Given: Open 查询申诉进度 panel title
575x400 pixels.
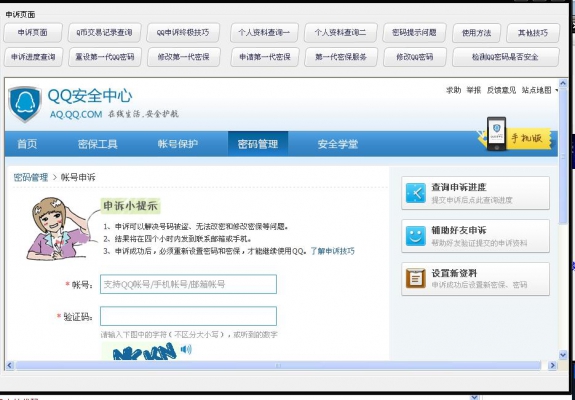Looking at the screenshot, I should pos(459,187).
